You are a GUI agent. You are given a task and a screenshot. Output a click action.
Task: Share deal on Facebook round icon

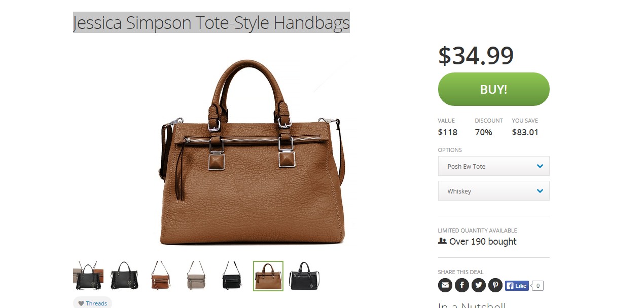(462, 285)
